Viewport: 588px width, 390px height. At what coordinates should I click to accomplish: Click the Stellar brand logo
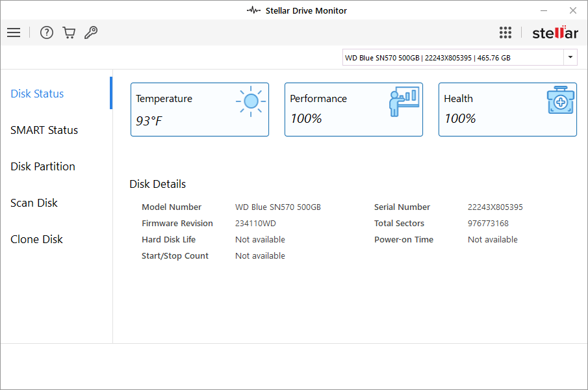tap(555, 32)
